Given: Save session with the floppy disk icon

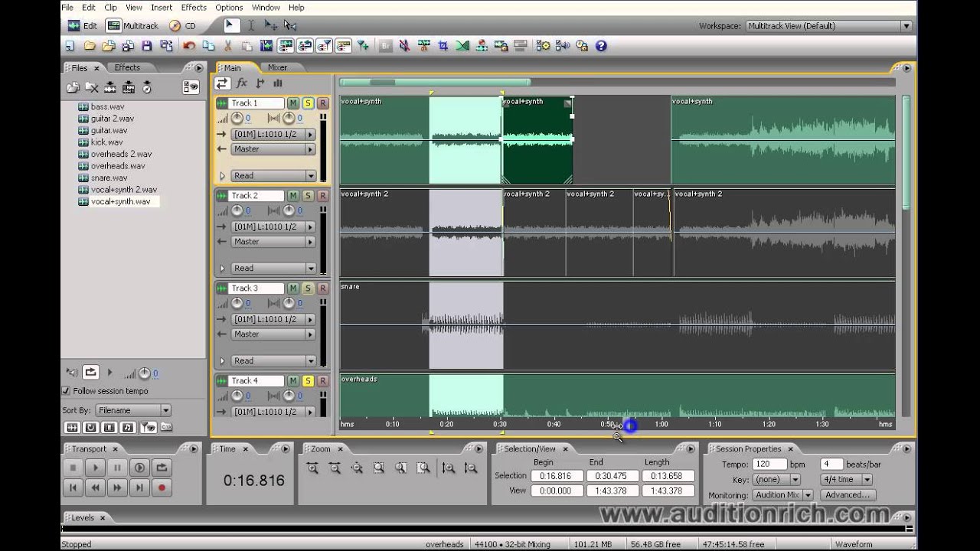Looking at the screenshot, I should tap(147, 46).
